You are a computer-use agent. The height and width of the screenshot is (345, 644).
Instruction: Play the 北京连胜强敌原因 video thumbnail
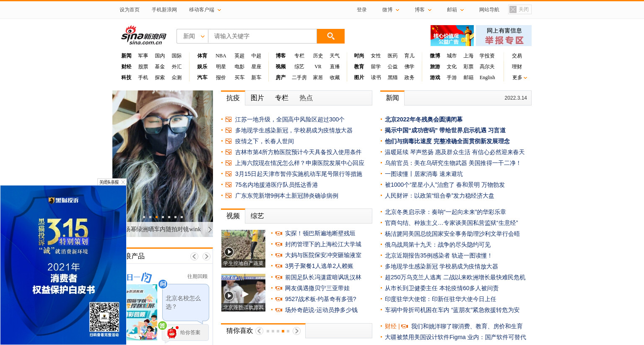coord(243,293)
